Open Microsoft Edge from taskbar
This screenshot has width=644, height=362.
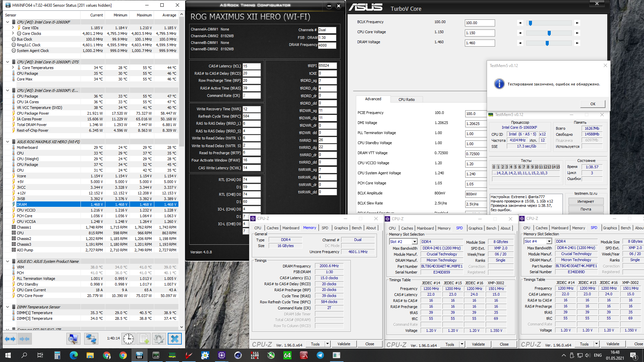(73, 355)
